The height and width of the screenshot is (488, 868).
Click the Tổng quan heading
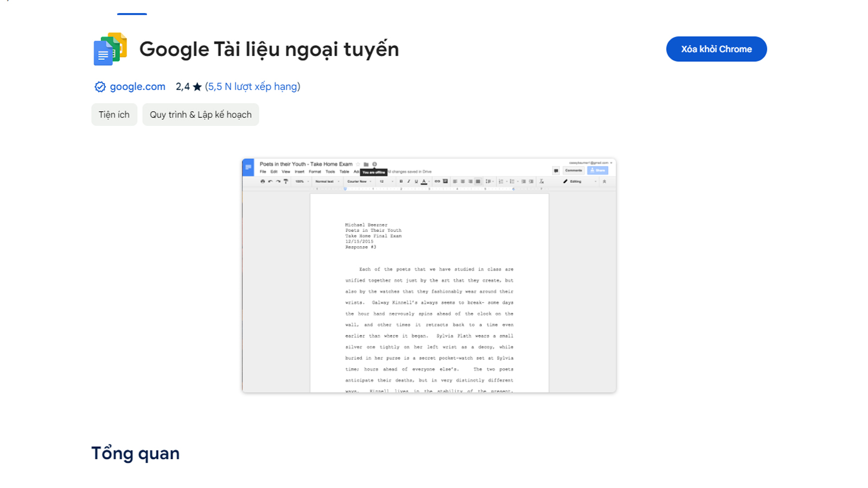(x=135, y=453)
